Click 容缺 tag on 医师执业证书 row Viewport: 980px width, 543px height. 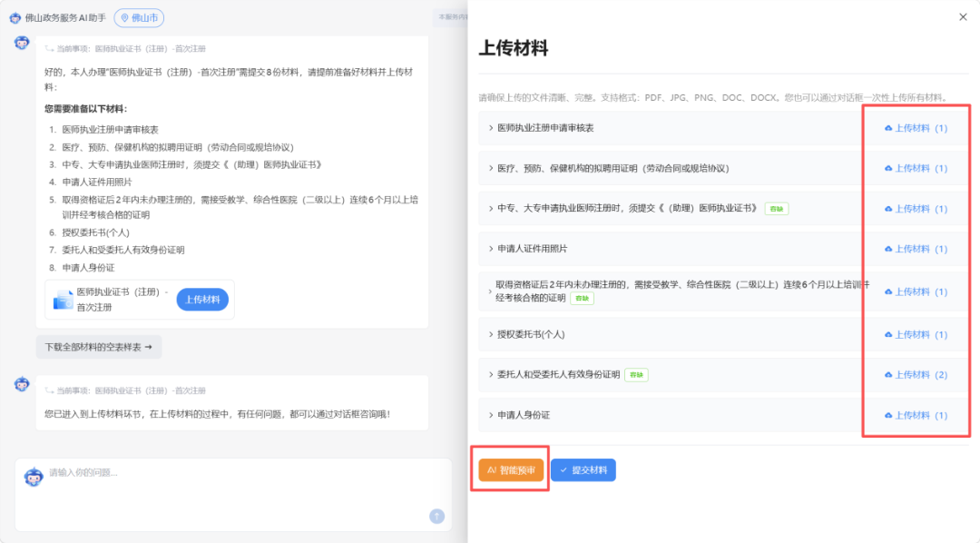coord(776,209)
